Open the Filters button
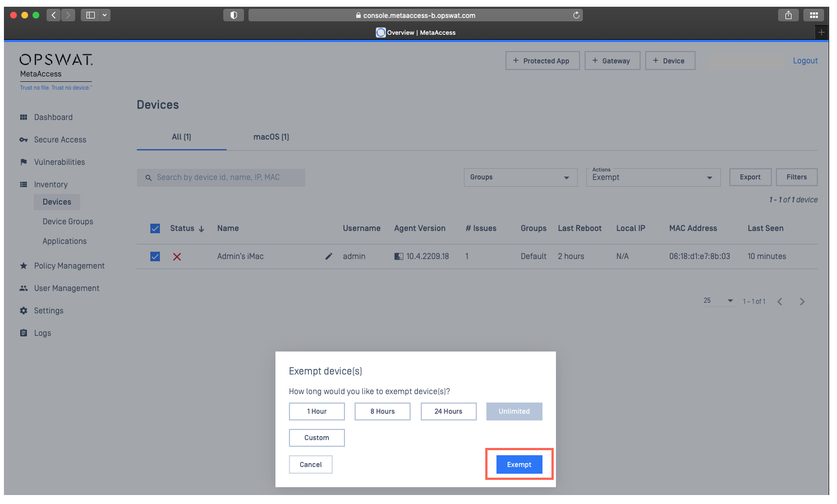Viewport: 837px width, 504px height. pyautogui.click(x=797, y=177)
